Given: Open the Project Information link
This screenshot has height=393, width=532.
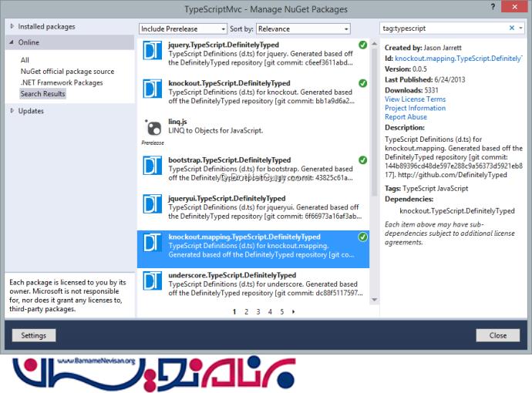Looking at the screenshot, I should point(415,108).
